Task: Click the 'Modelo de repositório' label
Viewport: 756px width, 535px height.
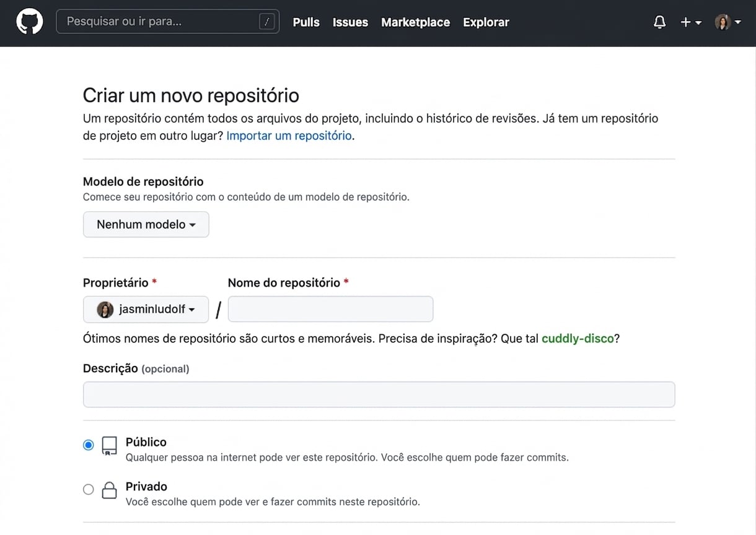Action: click(x=143, y=181)
